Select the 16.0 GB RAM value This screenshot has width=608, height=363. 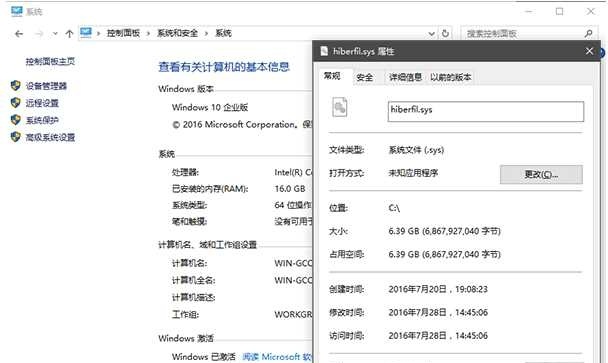[x=290, y=189]
